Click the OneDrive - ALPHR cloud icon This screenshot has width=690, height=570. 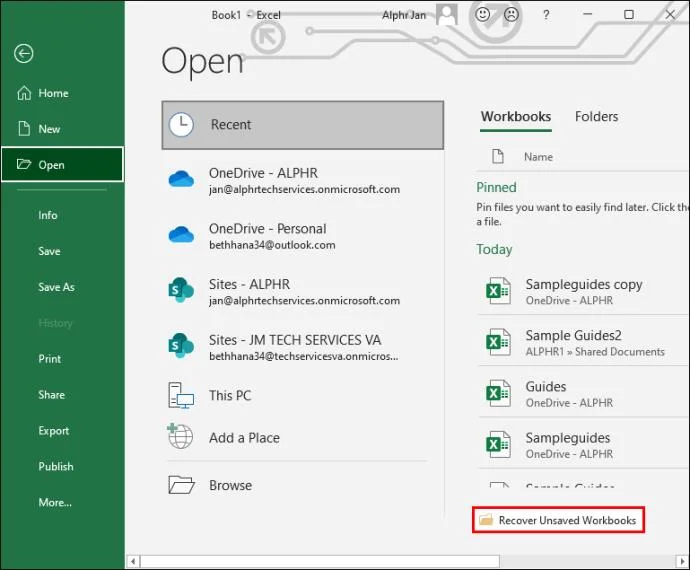(181, 179)
